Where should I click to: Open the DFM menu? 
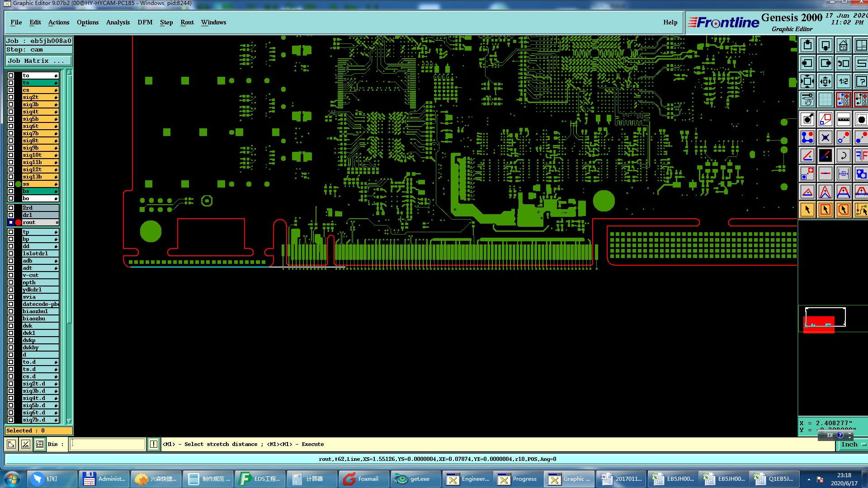[145, 22]
